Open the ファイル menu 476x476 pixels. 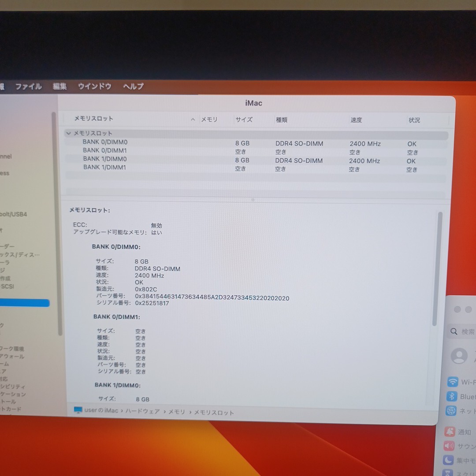click(x=29, y=86)
